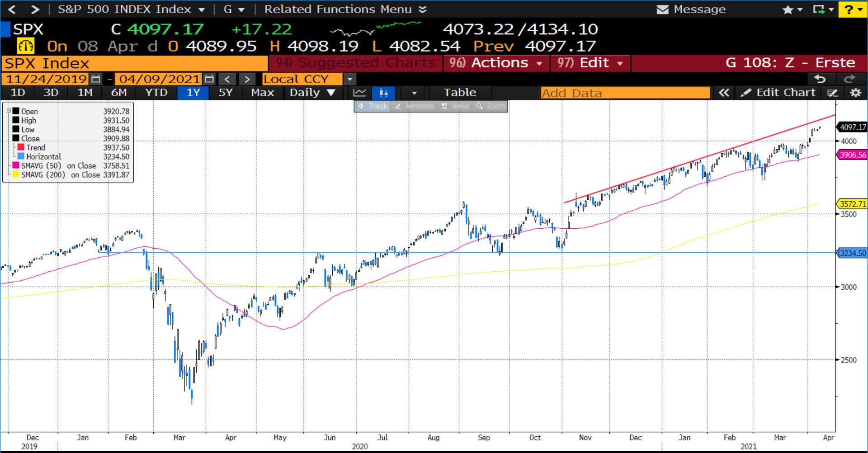Open chart settings gear icon
This screenshot has width=868, height=453.
pos(855,93)
